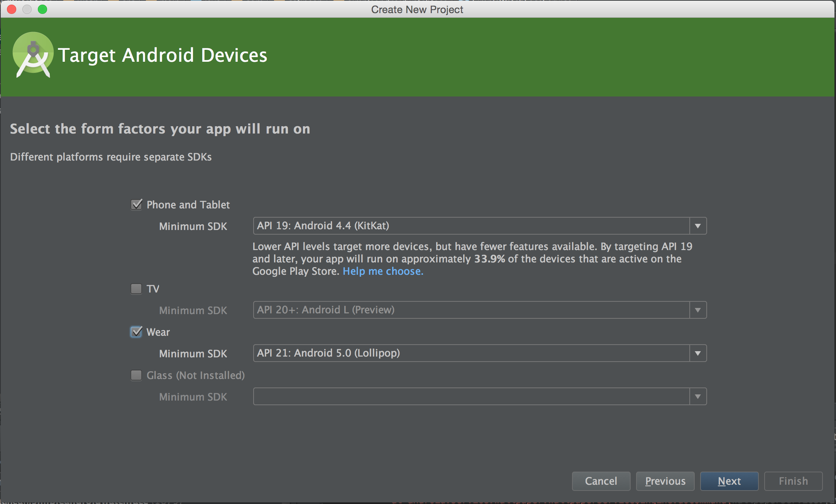
Task: Expand the TV Minimum SDK dropdown
Action: 698,310
